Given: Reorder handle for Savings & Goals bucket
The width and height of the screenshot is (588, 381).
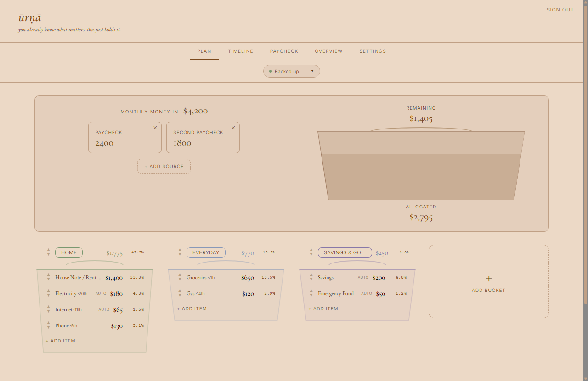Looking at the screenshot, I should (311, 252).
